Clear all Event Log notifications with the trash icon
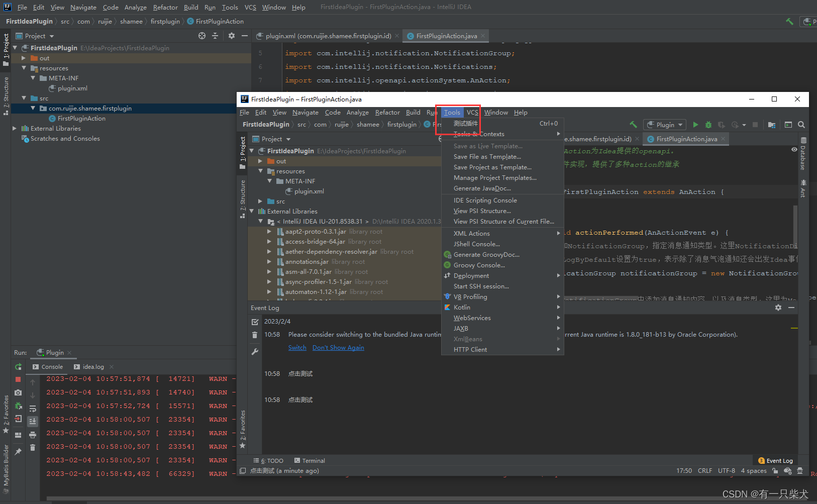The width and height of the screenshot is (817, 504). point(255,335)
